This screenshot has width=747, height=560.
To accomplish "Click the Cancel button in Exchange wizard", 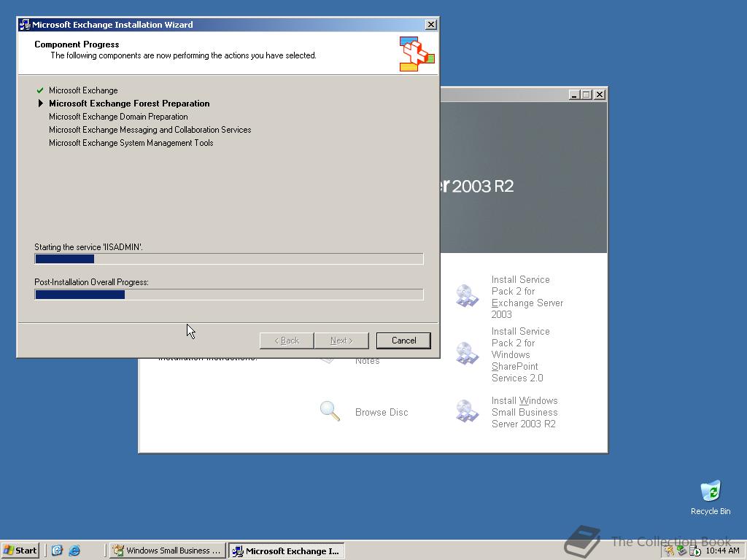I will click(x=403, y=341).
